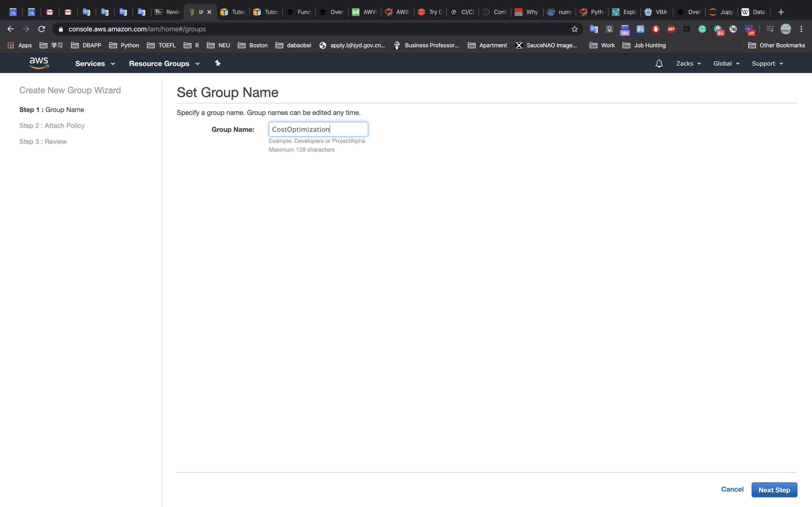
Task: Expand the Support menu
Action: [767, 64]
